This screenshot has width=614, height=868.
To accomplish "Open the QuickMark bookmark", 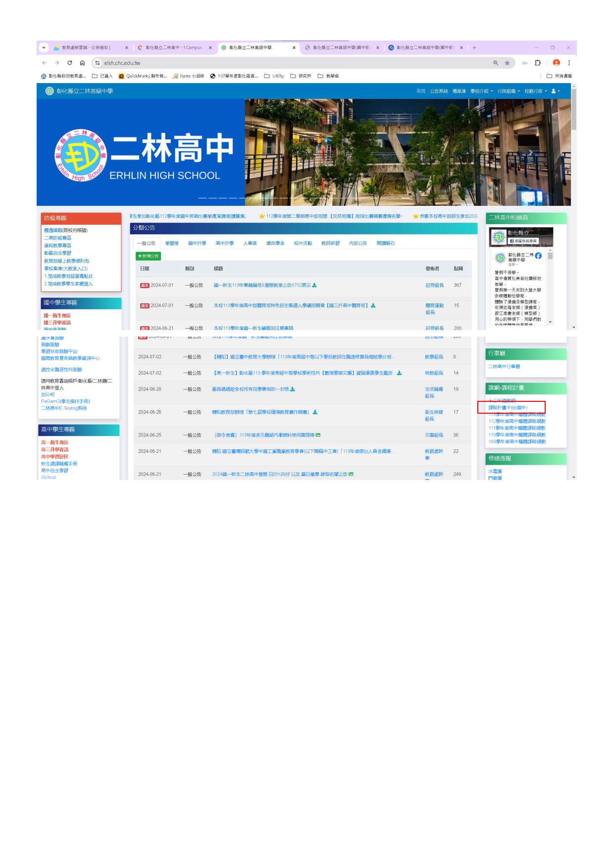I will [x=143, y=76].
